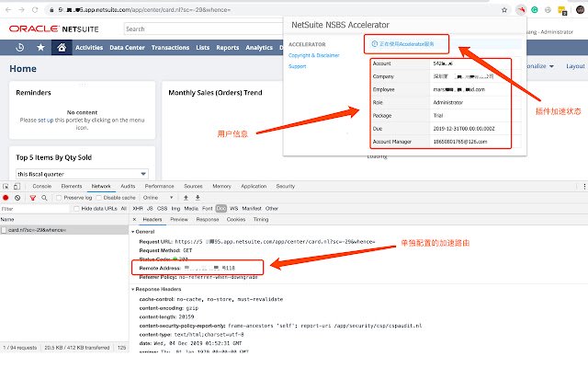
Task: Open the Cookies tab of request
Action: point(236,219)
